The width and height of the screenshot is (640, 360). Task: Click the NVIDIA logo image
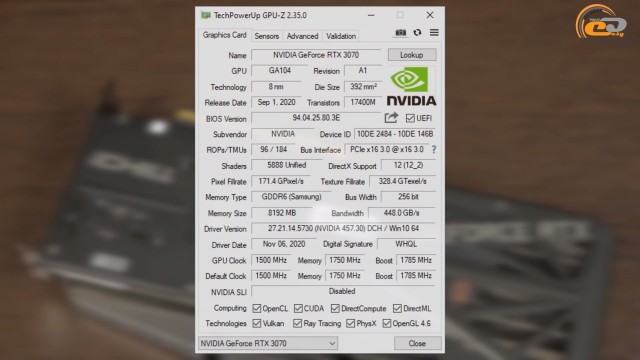coord(411,87)
